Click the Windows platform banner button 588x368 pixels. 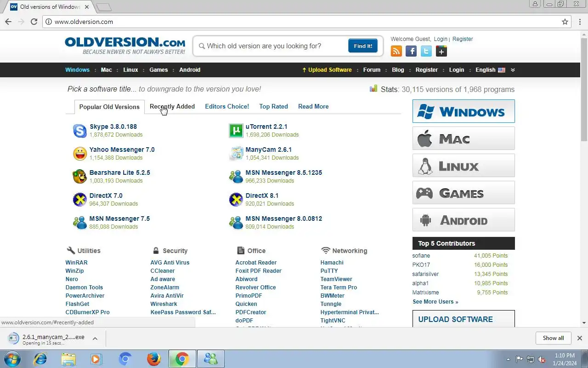click(x=464, y=111)
